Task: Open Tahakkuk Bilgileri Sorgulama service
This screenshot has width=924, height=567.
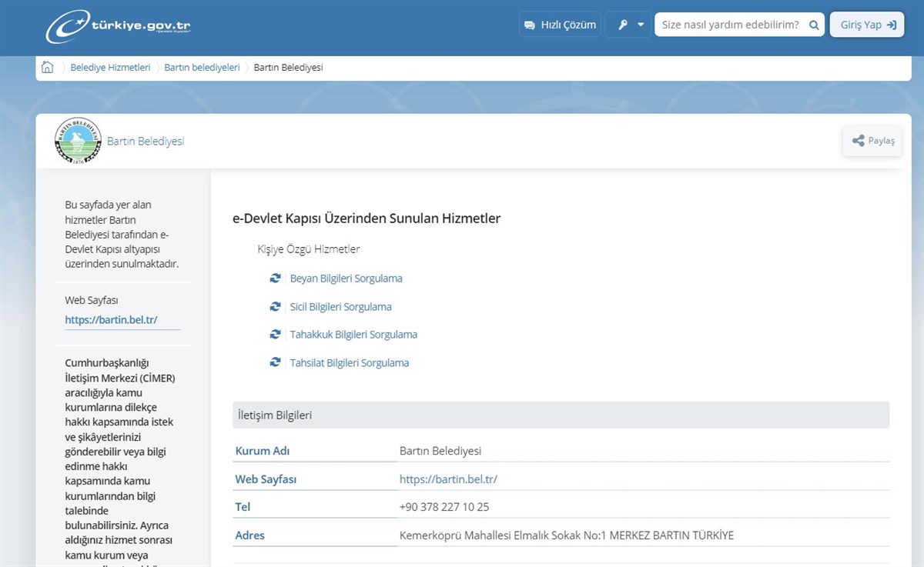Action: pos(353,335)
